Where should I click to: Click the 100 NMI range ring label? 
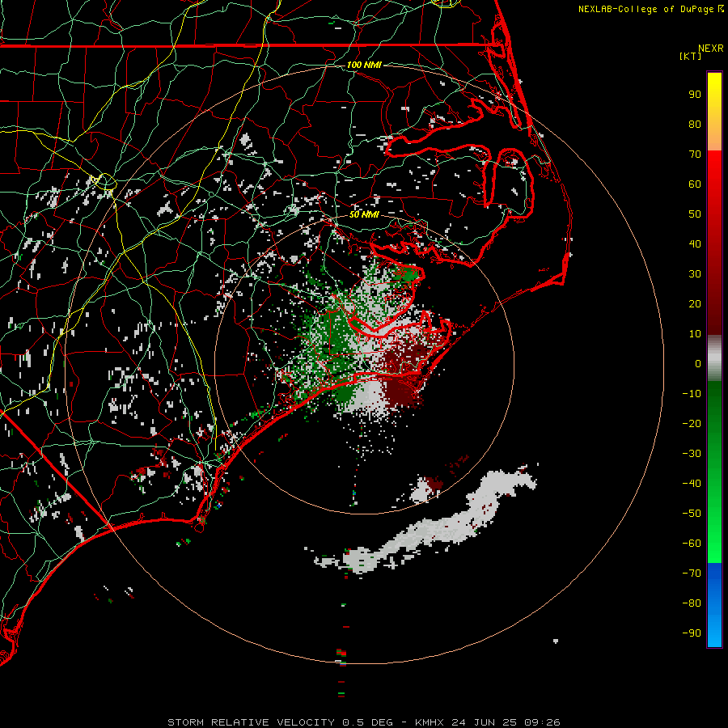364,65
